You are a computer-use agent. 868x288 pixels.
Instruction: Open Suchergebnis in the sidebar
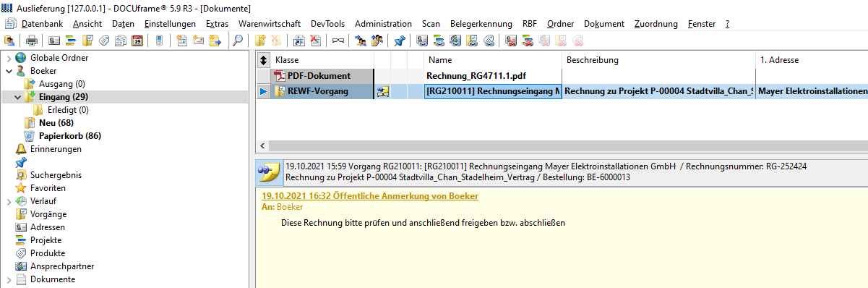click(x=56, y=175)
